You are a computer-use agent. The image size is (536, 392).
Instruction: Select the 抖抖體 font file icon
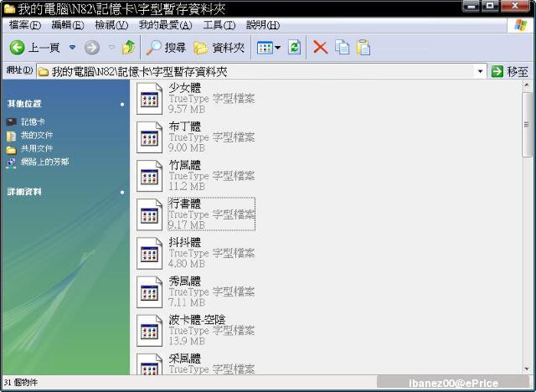(149, 253)
